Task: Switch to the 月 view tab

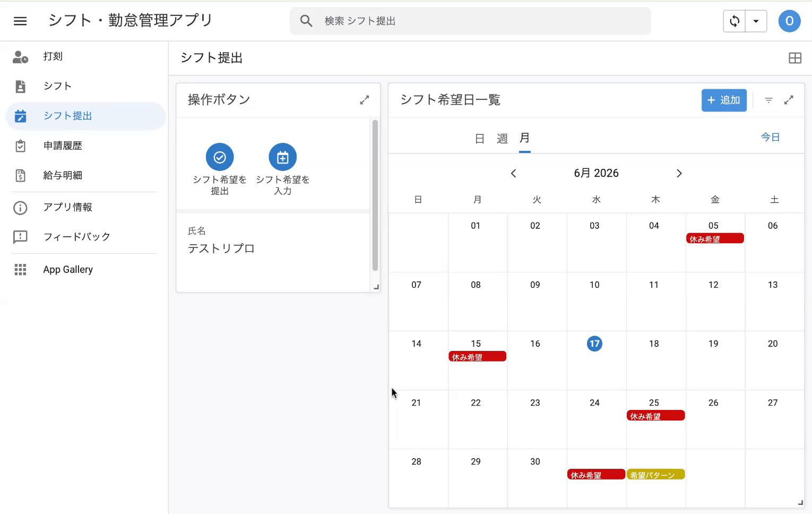Action: [x=524, y=138]
